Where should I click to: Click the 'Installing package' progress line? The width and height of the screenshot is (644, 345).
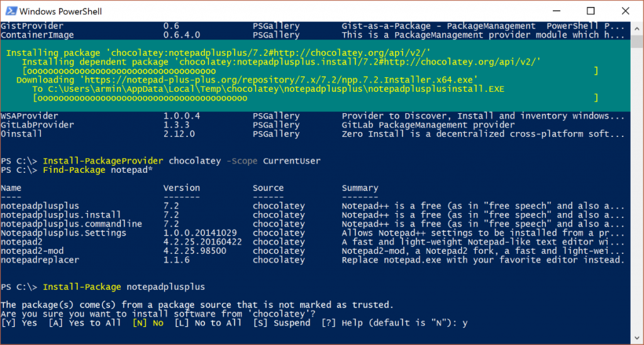click(218, 53)
